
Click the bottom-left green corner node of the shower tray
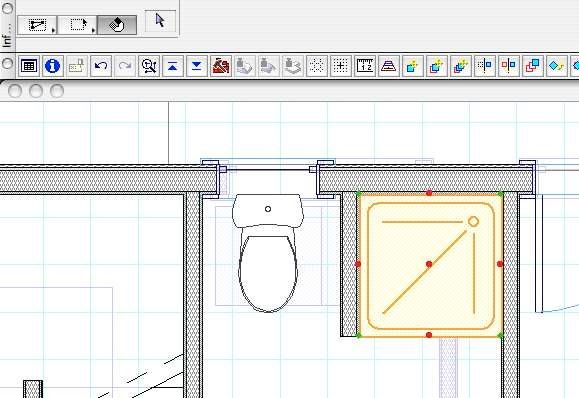pyautogui.click(x=358, y=335)
